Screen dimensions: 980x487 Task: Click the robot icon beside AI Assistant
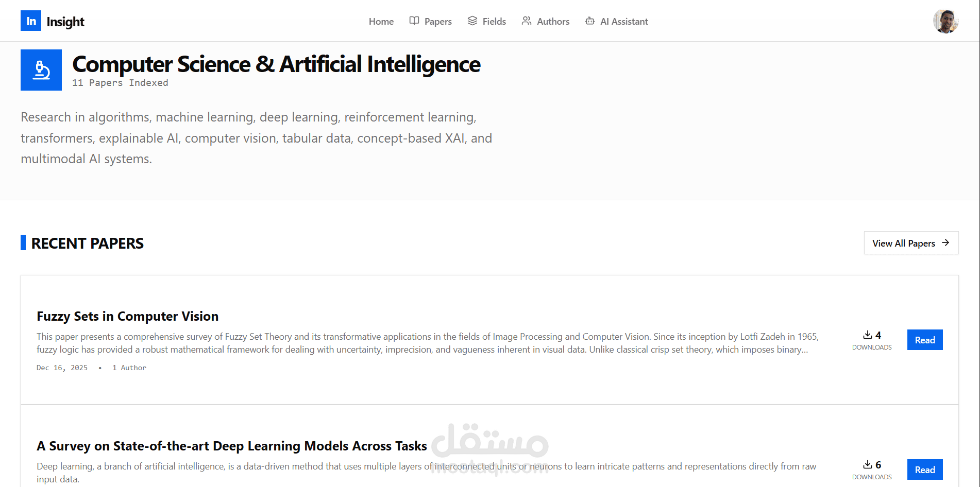click(x=590, y=21)
